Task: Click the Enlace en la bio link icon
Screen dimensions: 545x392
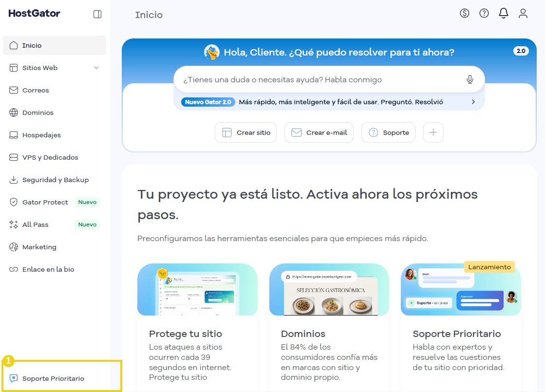Action: click(14, 269)
